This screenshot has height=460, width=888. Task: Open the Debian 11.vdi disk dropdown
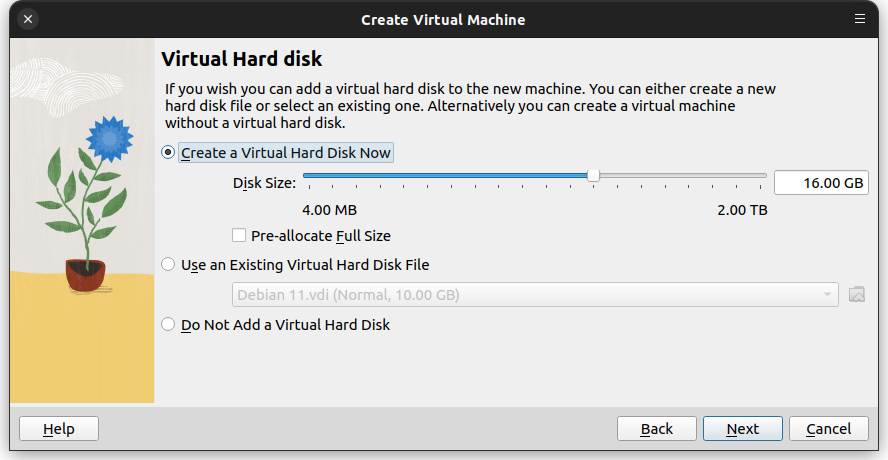[x=535, y=295]
